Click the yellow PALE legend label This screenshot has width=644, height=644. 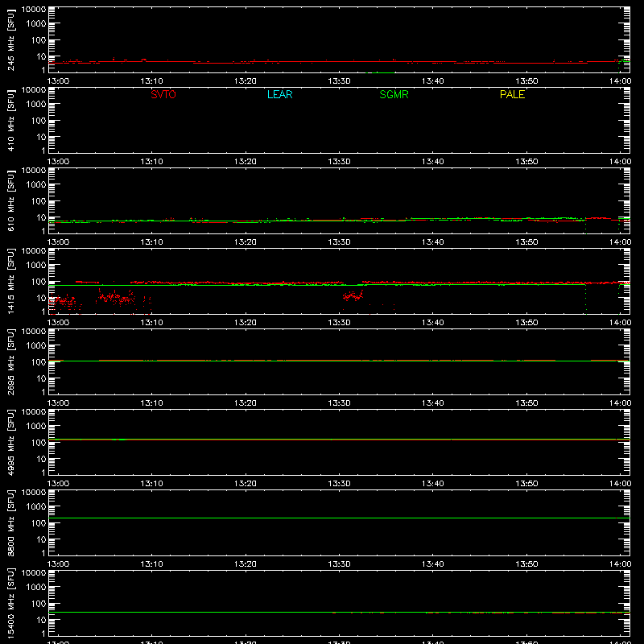512,94
